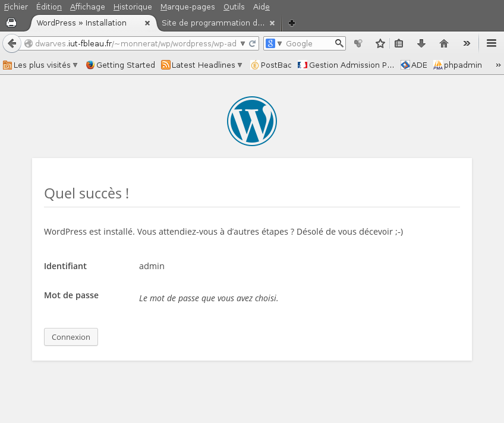The width and height of the screenshot is (504, 423).
Task: Open the hamburger menu
Action: pos(492,43)
